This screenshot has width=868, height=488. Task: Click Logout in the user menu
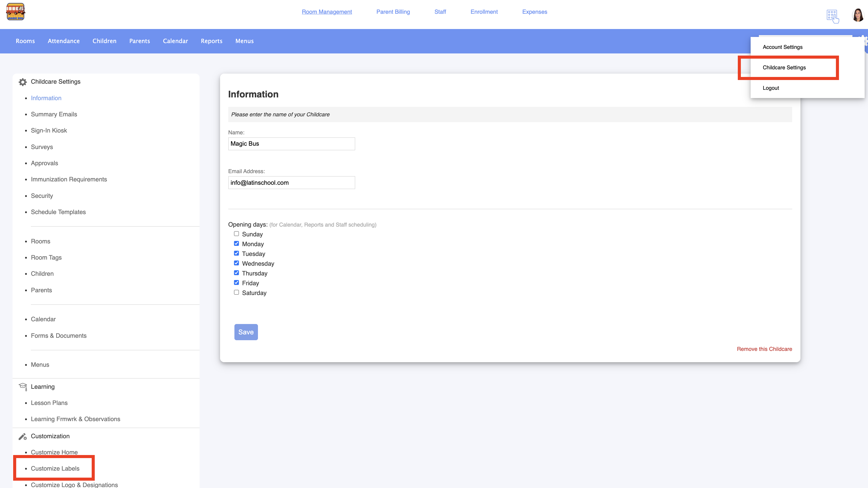pos(771,88)
